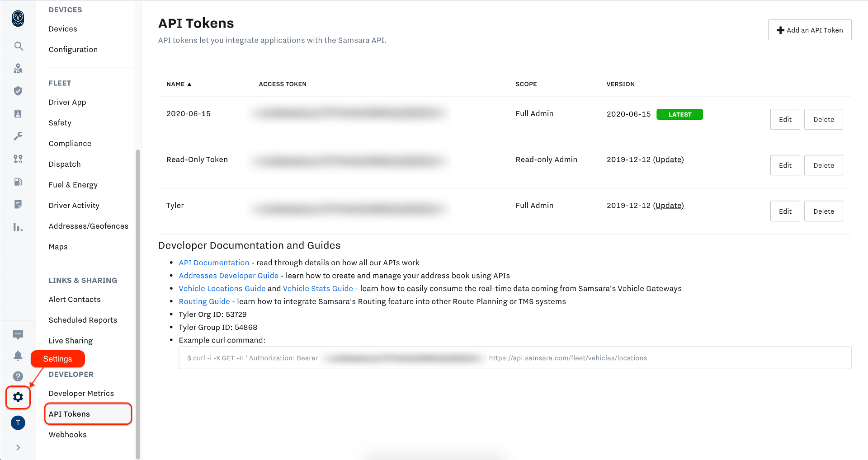Screen dimensions: 868x460
Task: Edit the Tyler token
Action: (785, 211)
